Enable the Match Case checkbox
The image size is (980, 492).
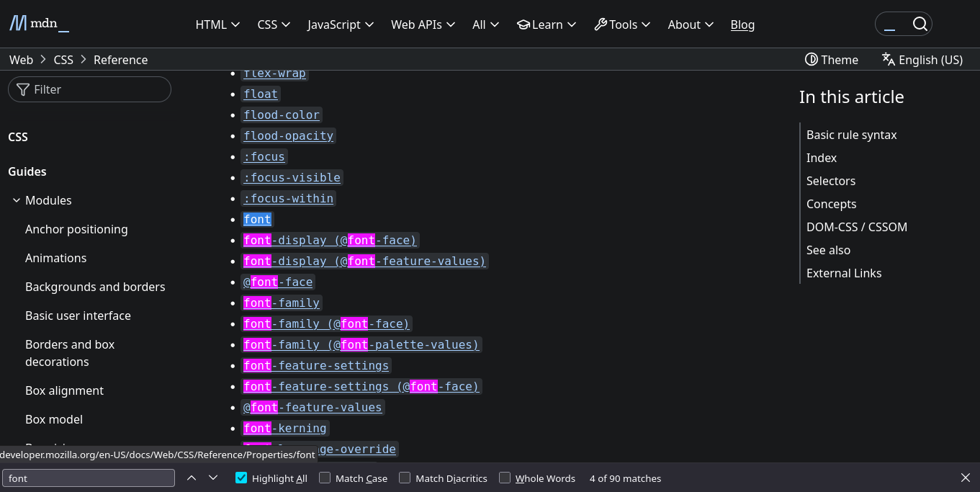[325, 478]
